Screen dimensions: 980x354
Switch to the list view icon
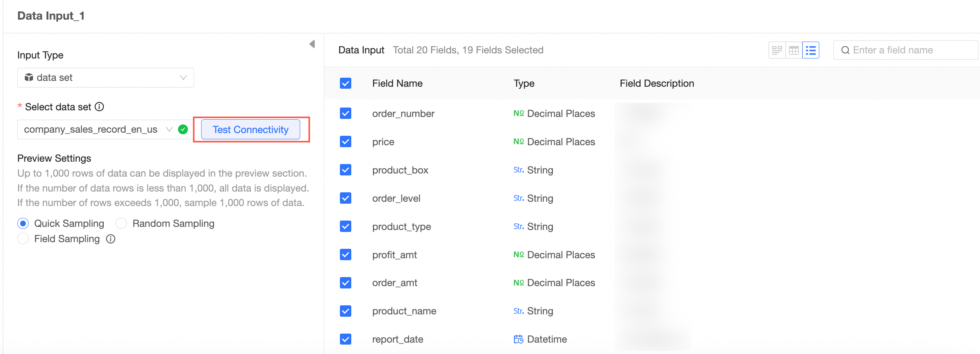(x=811, y=50)
